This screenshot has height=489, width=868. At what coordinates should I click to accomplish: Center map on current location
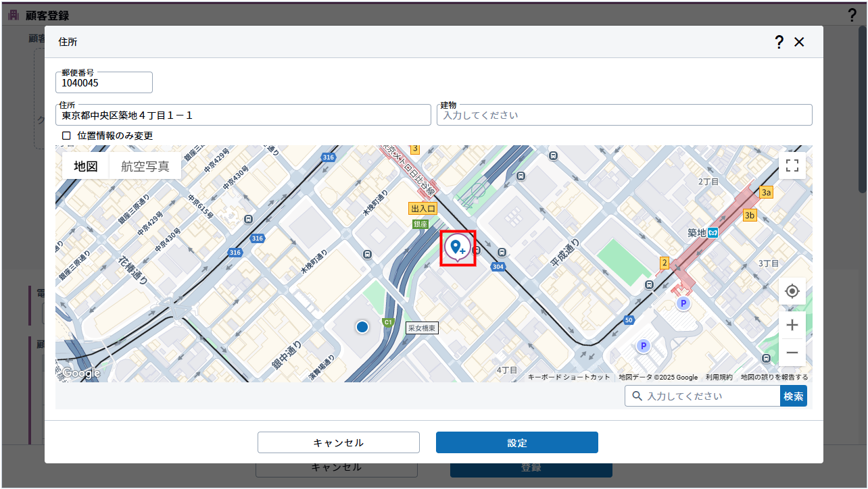pos(792,291)
